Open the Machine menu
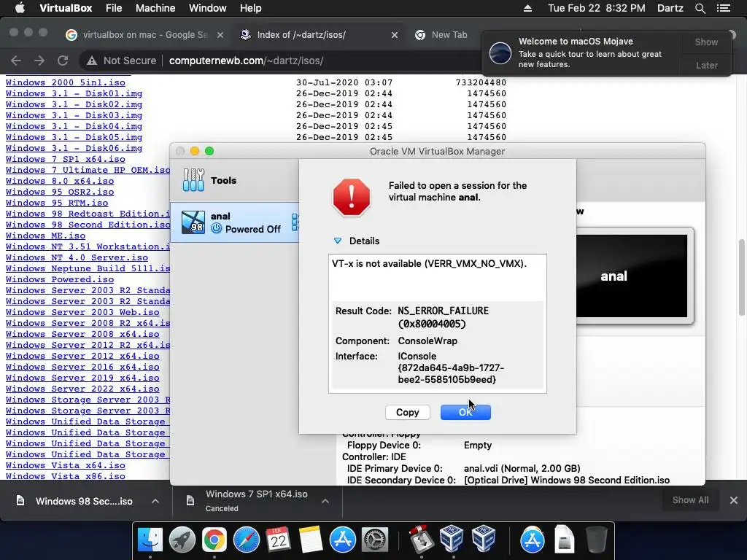 coord(155,8)
